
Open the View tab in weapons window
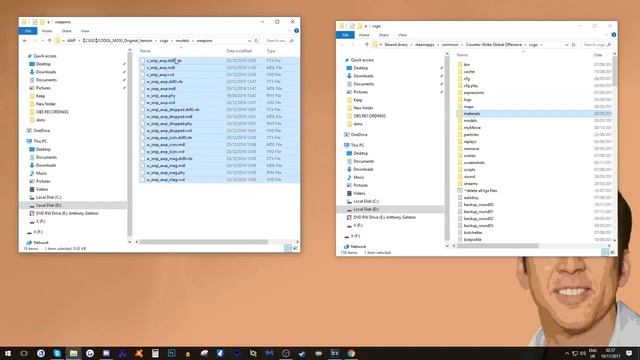point(85,31)
